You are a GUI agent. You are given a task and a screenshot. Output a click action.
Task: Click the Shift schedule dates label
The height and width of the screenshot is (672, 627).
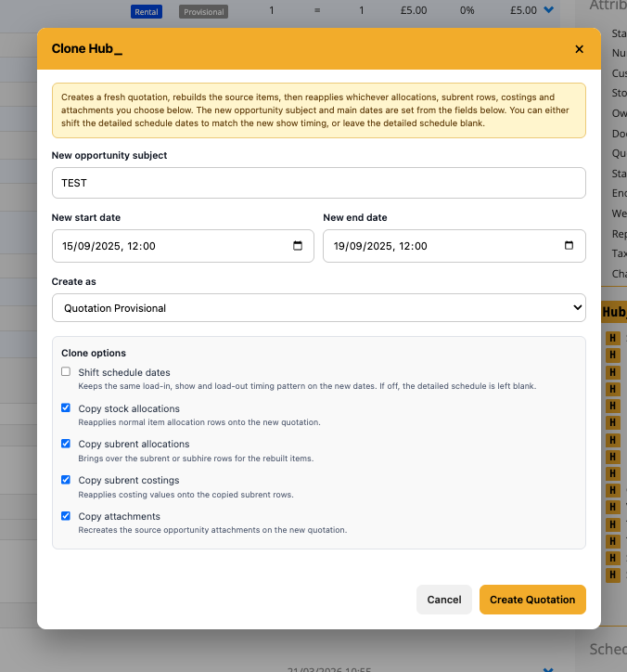[124, 372]
